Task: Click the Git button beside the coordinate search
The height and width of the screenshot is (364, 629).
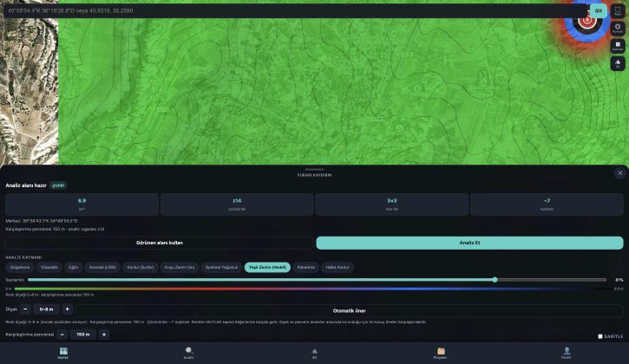Action: (x=598, y=10)
